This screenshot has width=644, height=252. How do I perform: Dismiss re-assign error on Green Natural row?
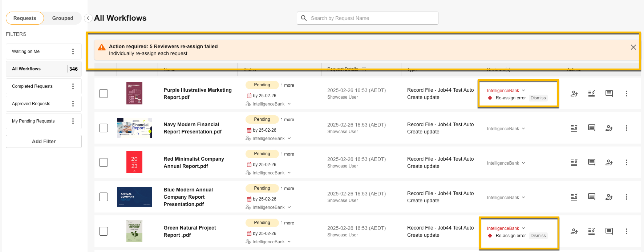(538, 236)
